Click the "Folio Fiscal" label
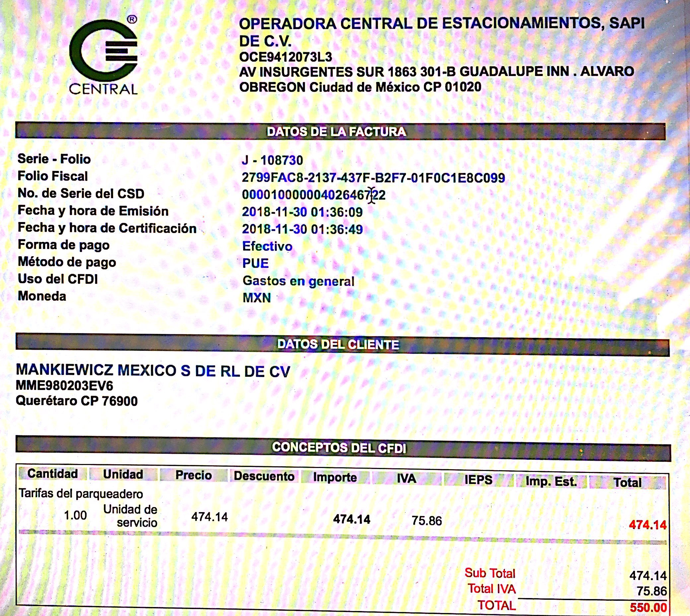Image resolution: width=690 pixels, height=616 pixels. pos(52,176)
